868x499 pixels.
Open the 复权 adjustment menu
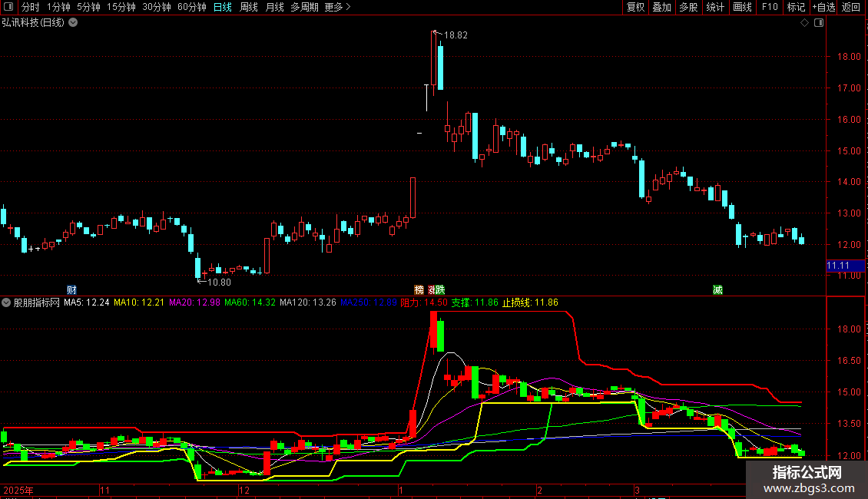pos(635,7)
